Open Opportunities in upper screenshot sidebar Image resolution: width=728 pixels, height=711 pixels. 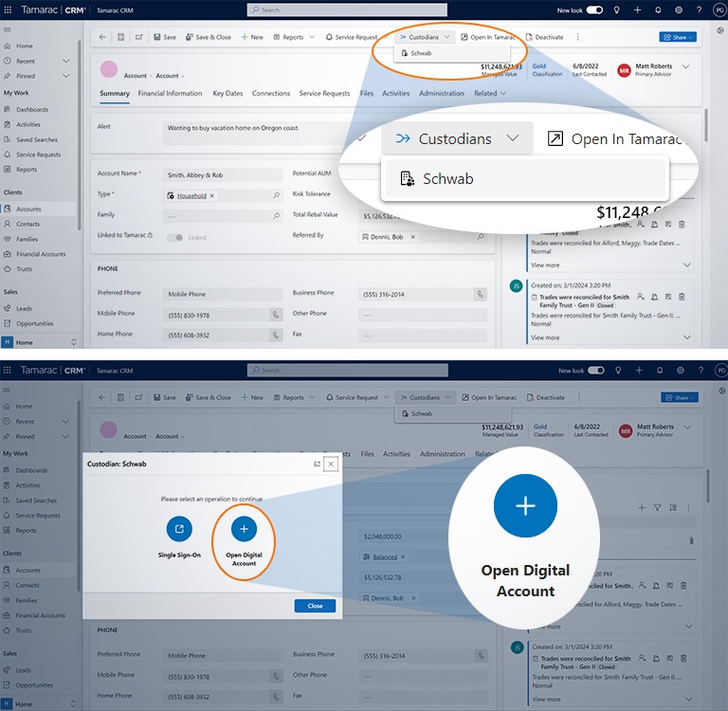pos(34,323)
